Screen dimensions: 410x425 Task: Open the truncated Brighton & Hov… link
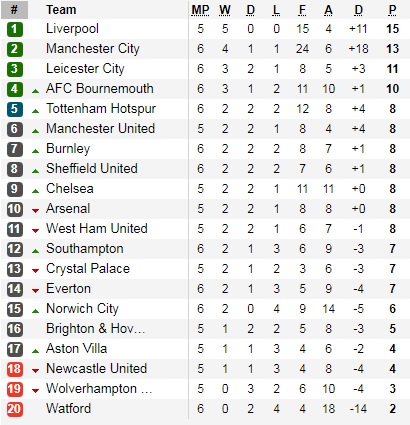(96, 329)
